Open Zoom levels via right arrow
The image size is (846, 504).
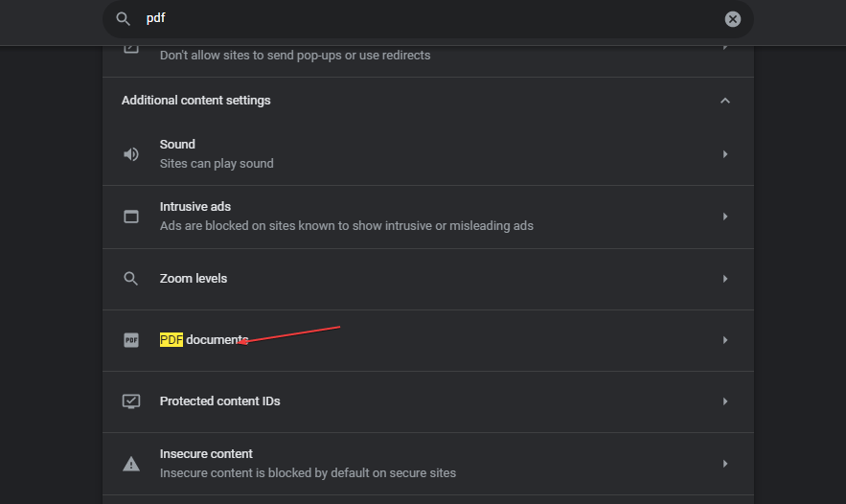tap(725, 279)
